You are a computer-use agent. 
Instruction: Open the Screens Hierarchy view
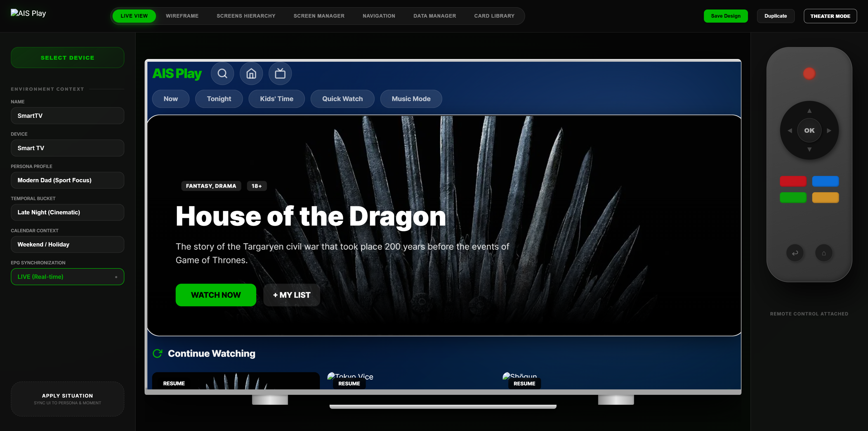(246, 16)
